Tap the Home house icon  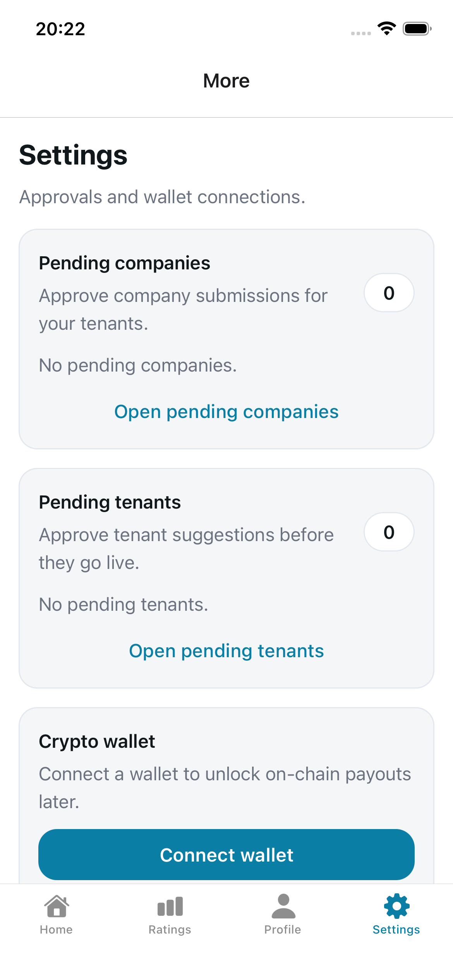[57, 906]
